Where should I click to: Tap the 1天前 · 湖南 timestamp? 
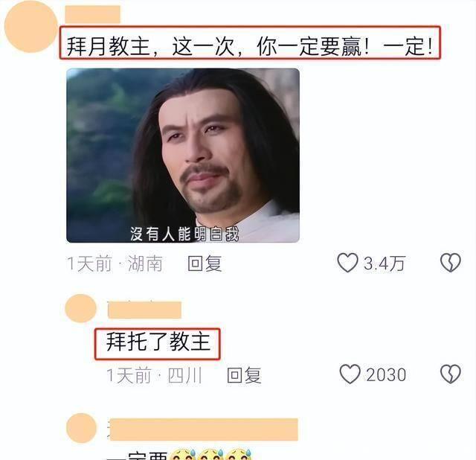point(115,263)
